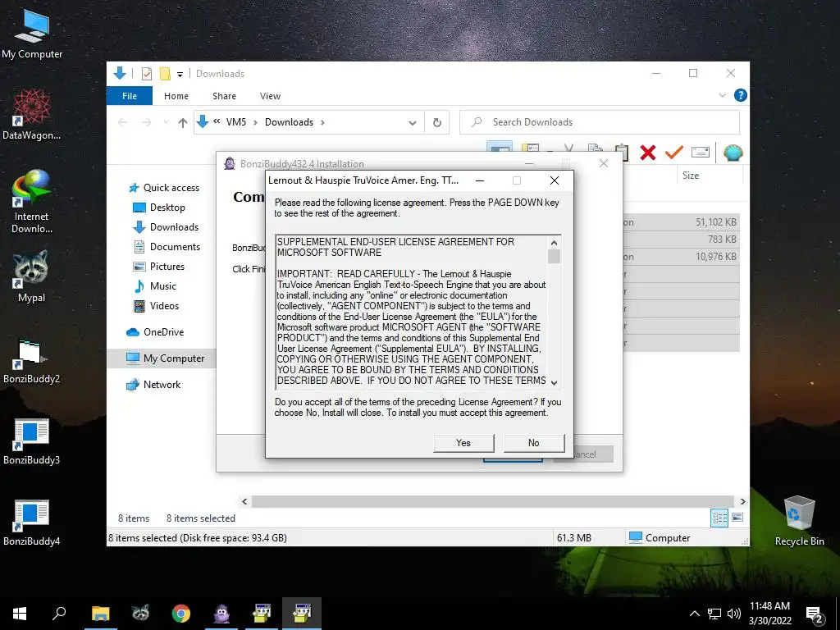This screenshot has height=630, width=840.
Task: Switch to large thumbnails view icon
Action: tap(737, 518)
